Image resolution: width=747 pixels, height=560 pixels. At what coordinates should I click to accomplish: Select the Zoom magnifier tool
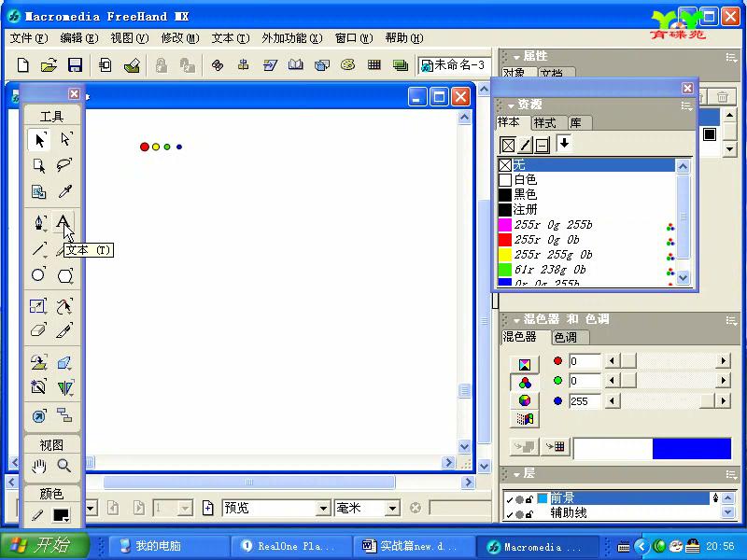point(65,466)
